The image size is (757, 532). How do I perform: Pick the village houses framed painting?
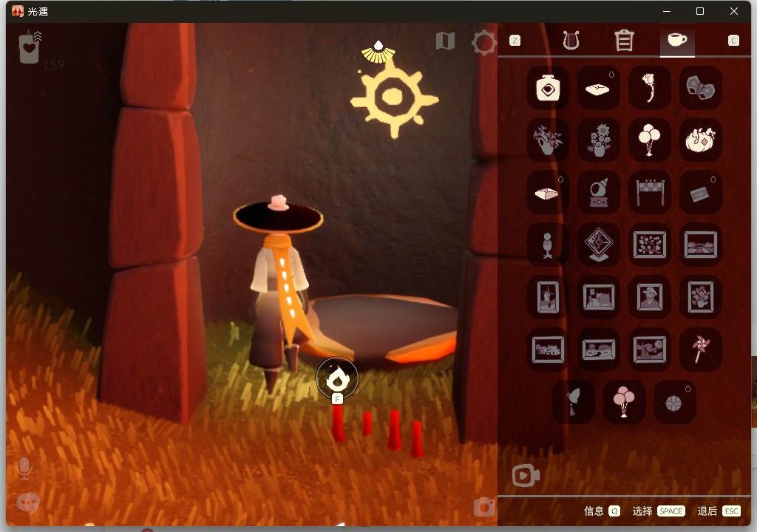[x=548, y=349]
